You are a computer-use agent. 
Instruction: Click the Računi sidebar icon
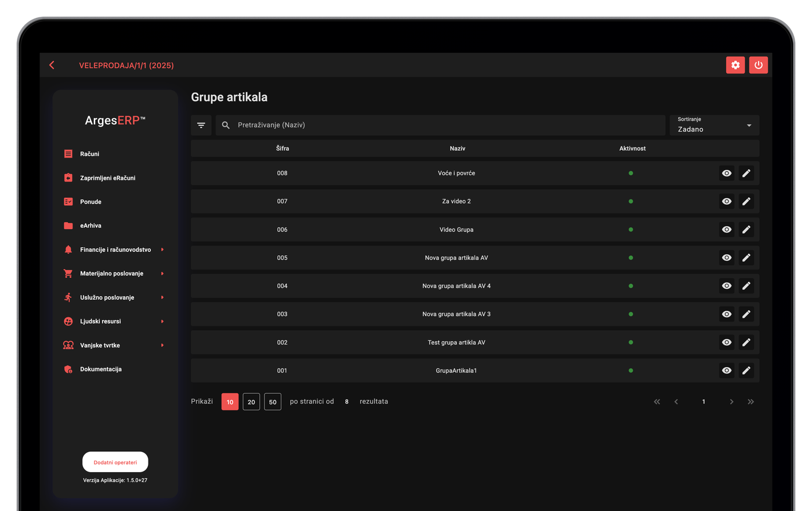click(68, 154)
